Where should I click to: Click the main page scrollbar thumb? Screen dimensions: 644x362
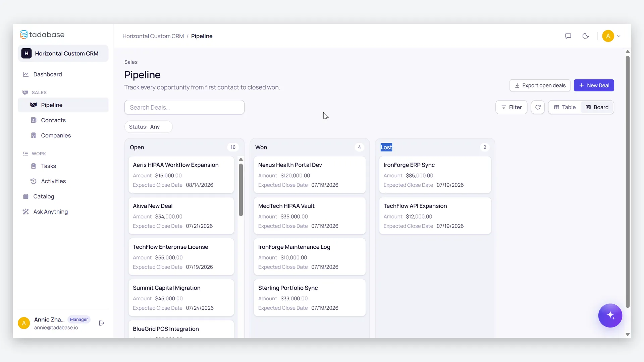click(628, 182)
